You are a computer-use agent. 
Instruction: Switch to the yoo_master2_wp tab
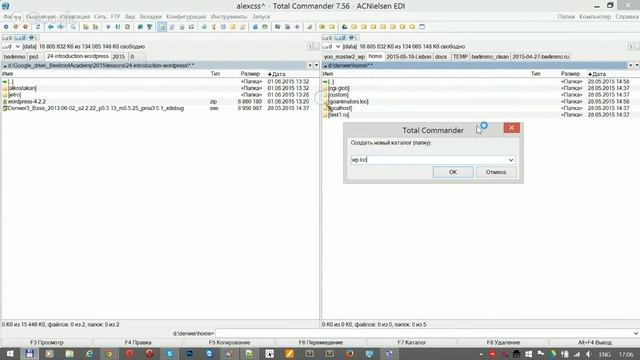click(x=344, y=57)
